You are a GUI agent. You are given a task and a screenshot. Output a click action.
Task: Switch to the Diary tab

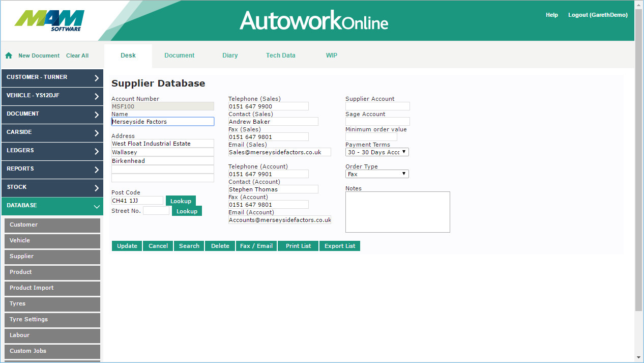coord(230,55)
